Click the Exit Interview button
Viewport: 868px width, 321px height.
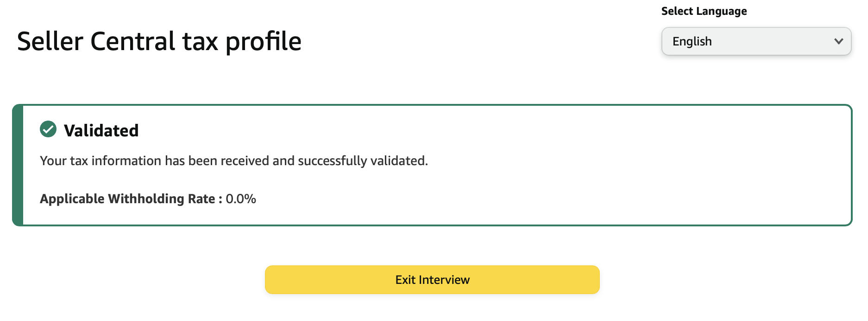(x=432, y=280)
